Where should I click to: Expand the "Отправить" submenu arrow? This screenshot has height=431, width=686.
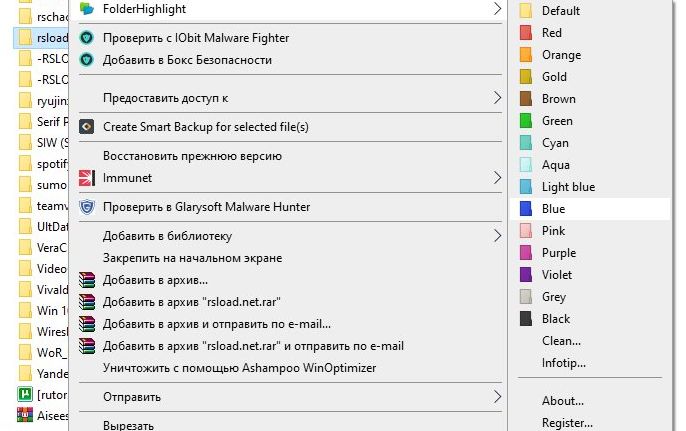click(497, 397)
